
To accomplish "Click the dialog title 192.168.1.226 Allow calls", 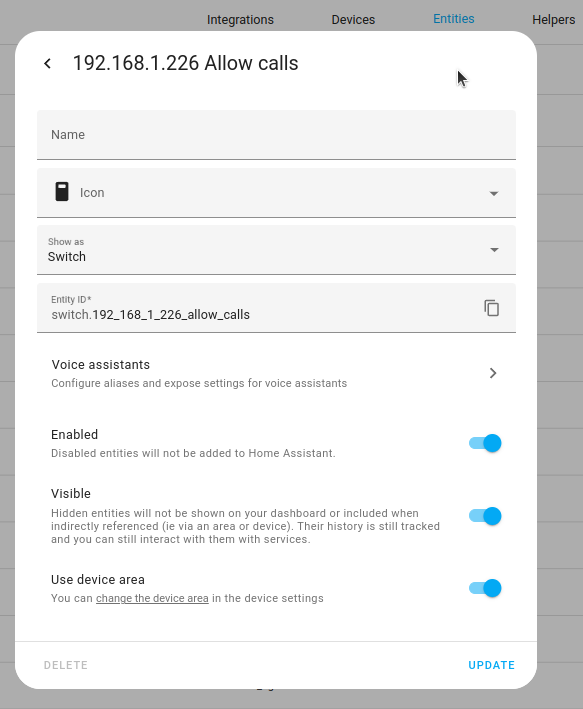I will [x=185, y=63].
